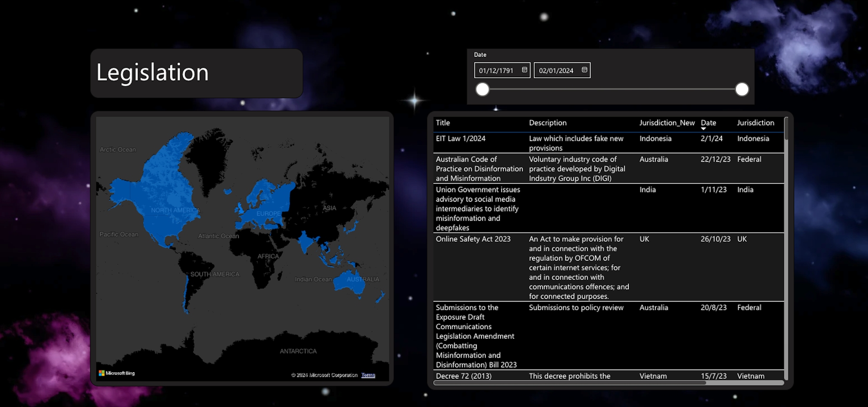The image size is (868, 407).
Task: Click the Legislation title heading
Action: (152, 72)
